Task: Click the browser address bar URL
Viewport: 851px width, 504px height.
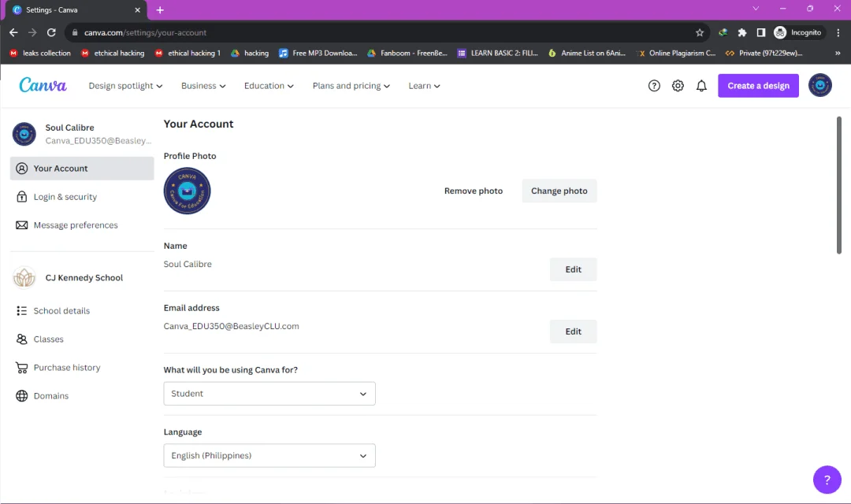Action: pos(146,32)
